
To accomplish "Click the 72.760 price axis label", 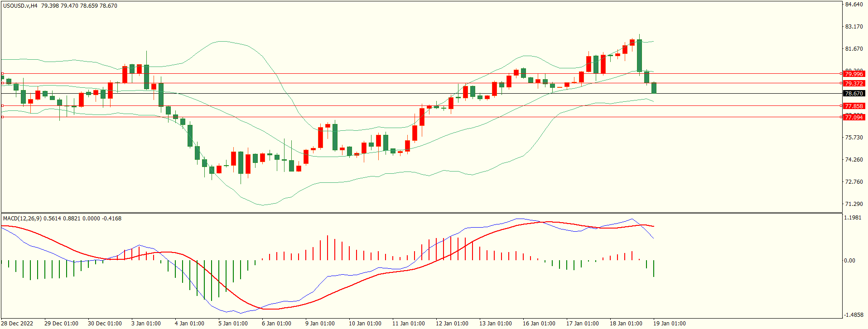I will pyautogui.click(x=854, y=182).
